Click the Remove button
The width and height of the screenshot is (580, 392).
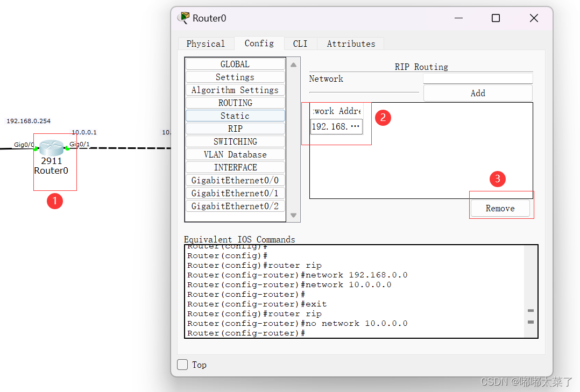click(500, 208)
